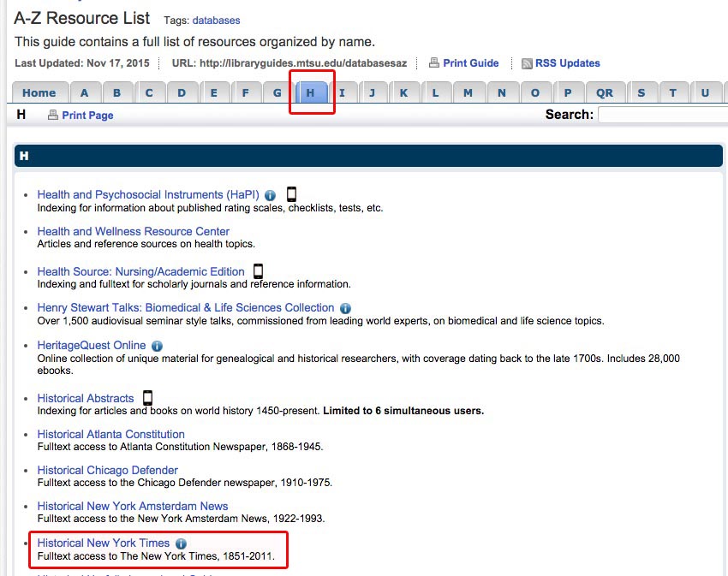This screenshot has width=728, height=576.
Task: Open the HeritageQuest Online link
Action: click(92, 345)
